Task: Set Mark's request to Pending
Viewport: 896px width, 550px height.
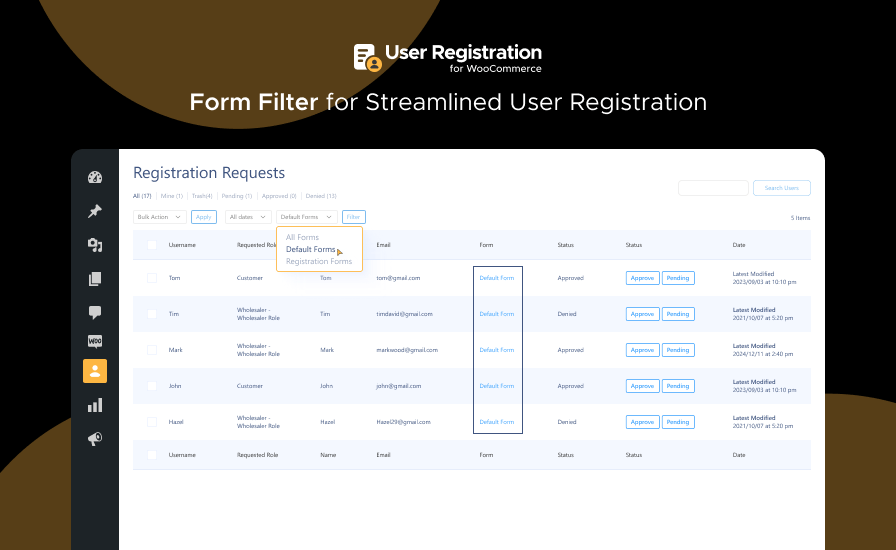Action: pyautogui.click(x=678, y=350)
